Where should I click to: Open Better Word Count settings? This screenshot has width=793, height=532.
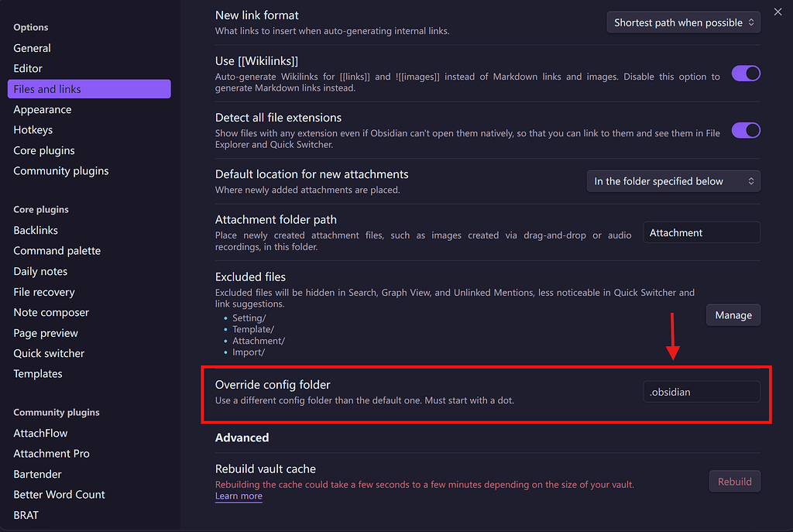[x=59, y=494]
